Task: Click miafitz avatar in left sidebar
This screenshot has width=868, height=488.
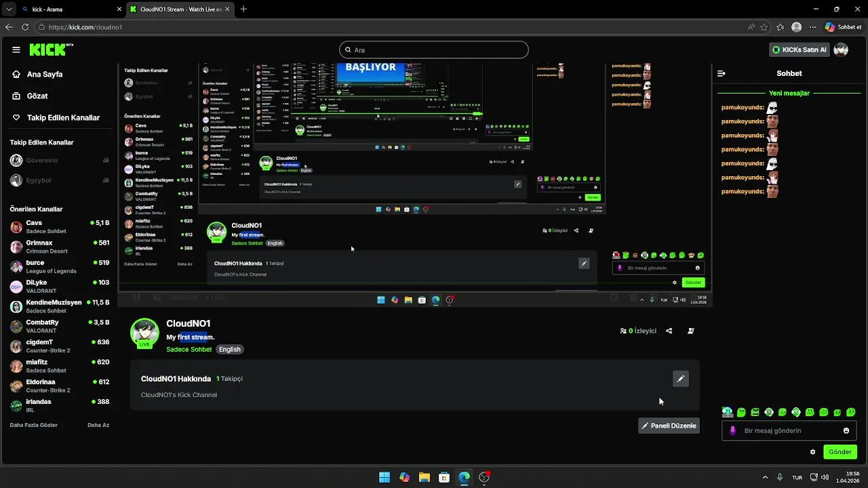Action: point(16,366)
